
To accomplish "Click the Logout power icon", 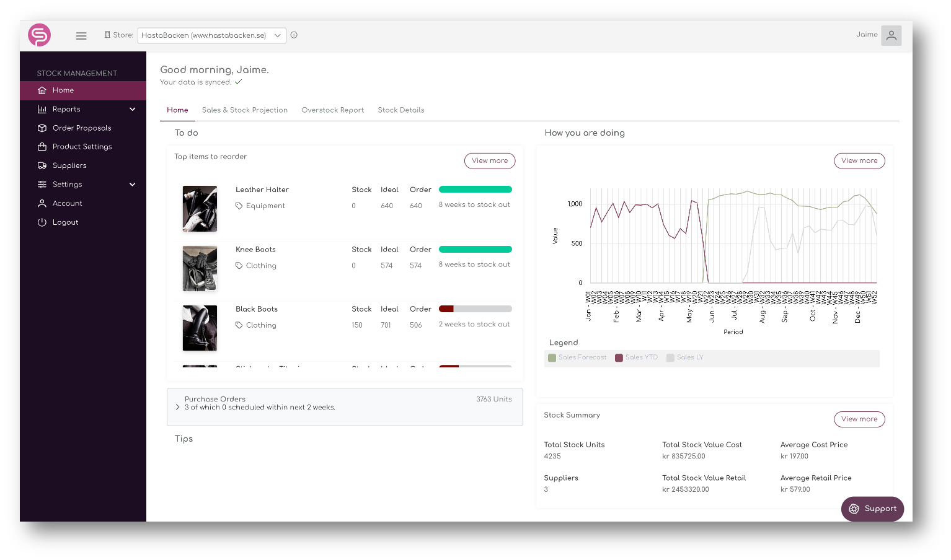I will tap(42, 222).
